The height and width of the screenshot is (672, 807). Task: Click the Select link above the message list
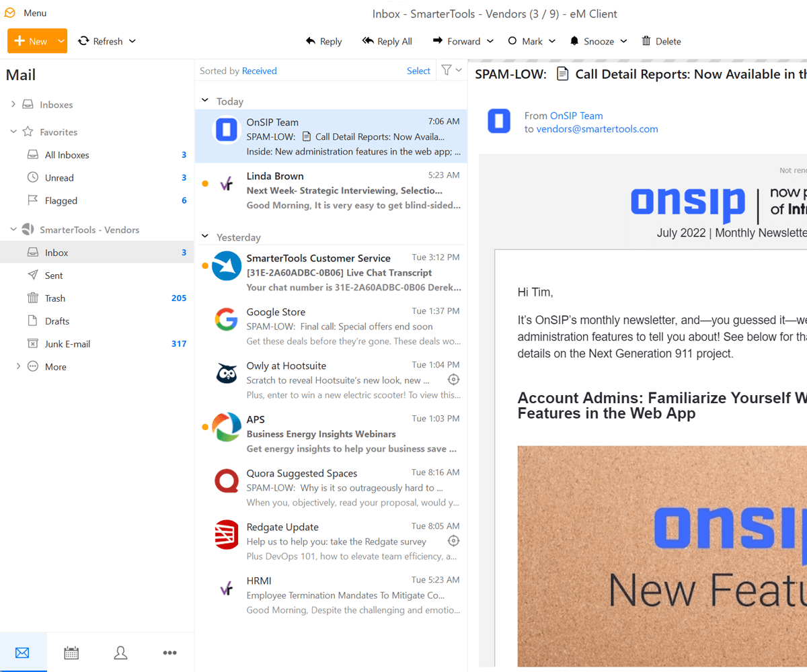(x=418, y=70)
